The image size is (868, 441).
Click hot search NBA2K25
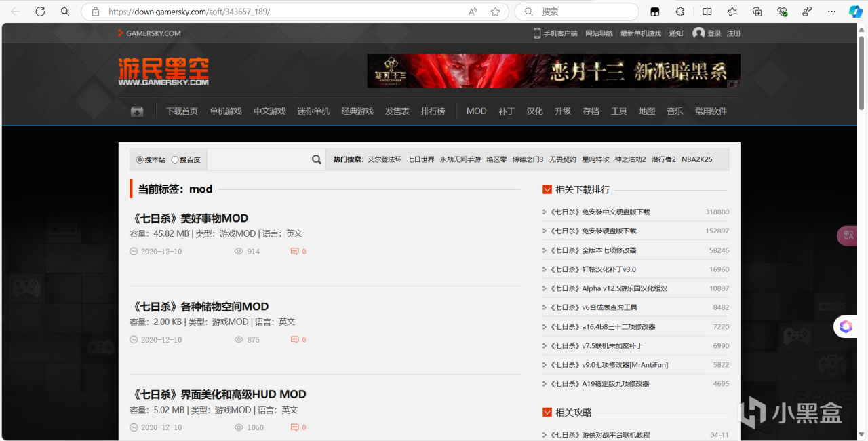click(697, 159)
